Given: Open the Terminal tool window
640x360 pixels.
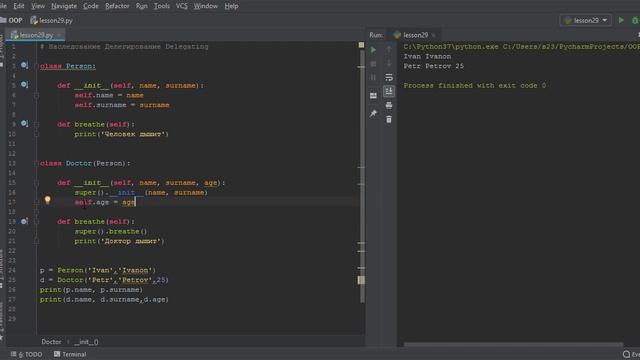Looking at the screenshot, I should 70,354.
